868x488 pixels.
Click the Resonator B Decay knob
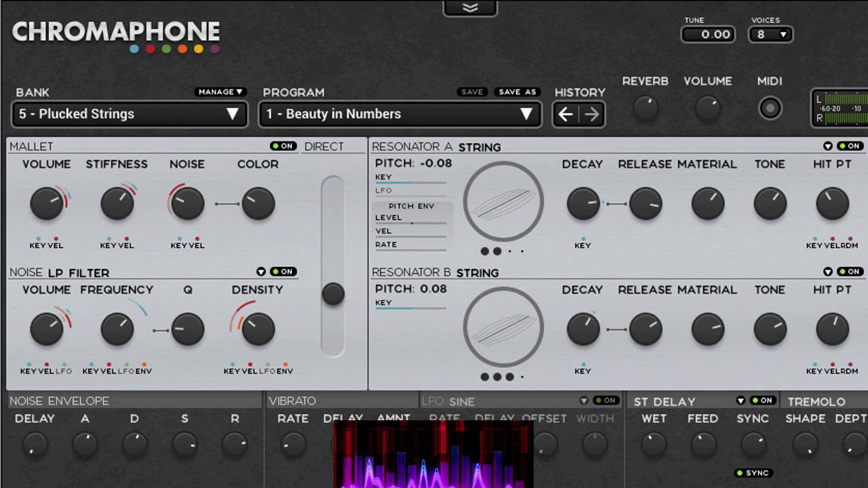pos(583,329)
